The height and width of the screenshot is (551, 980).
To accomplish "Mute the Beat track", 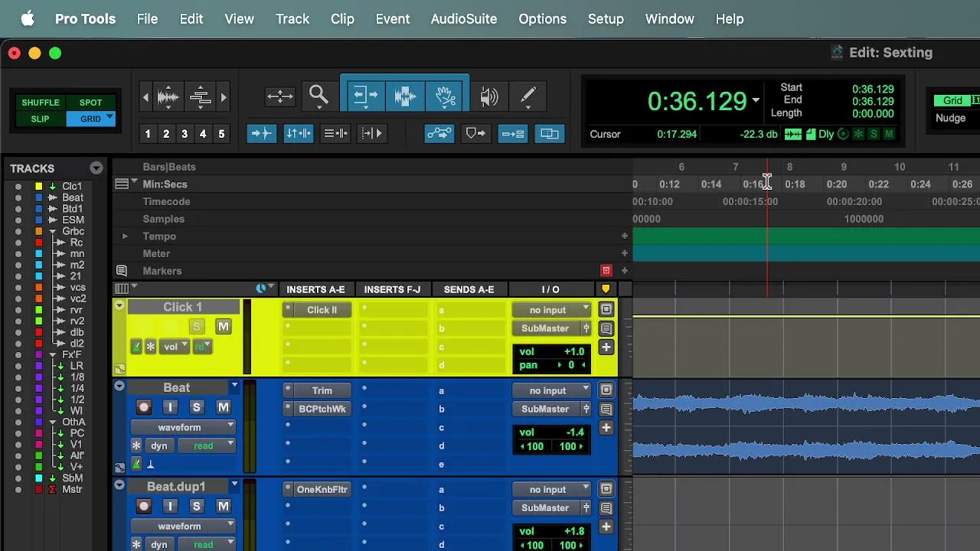I will point(224,408).
